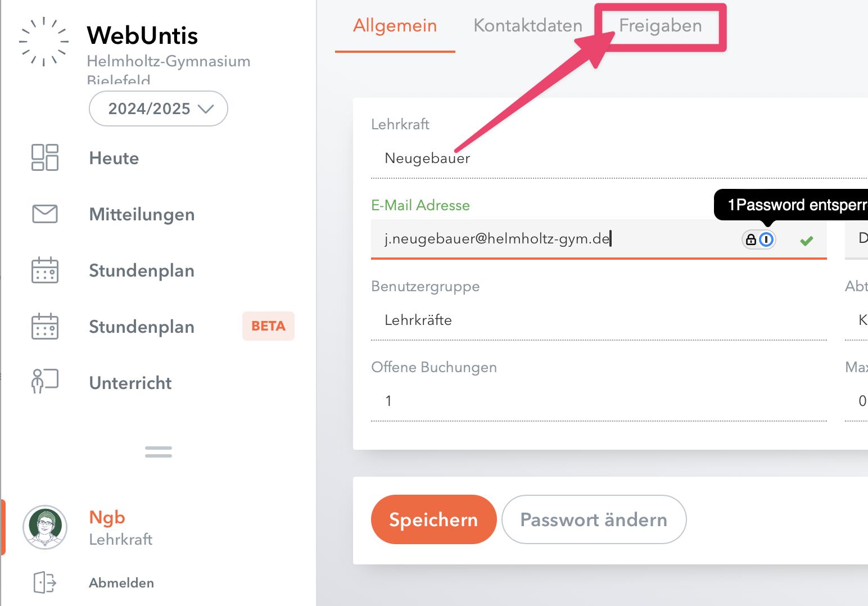The image size is (868, 606).
Task: Select the Mitteilungen envelope icon
Action: coord(44,214)
